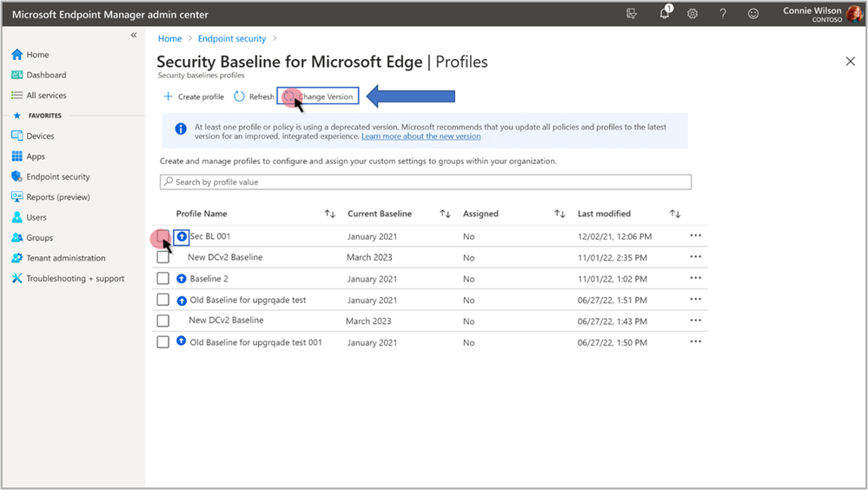The width and height of the screenshot is (868, 490).
Task: Sort by Current Baseline column arrows
Action: pos(445,214)
